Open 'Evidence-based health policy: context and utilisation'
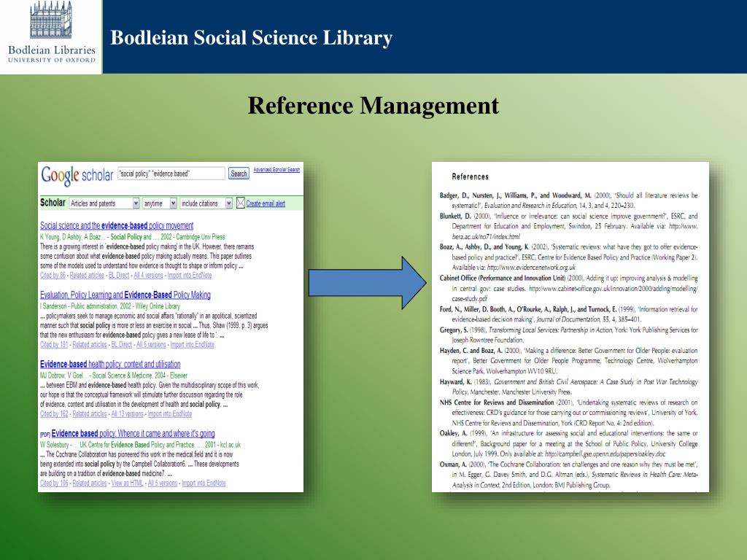The height and width of the screenshot is (560, 747). pos(110,365)
